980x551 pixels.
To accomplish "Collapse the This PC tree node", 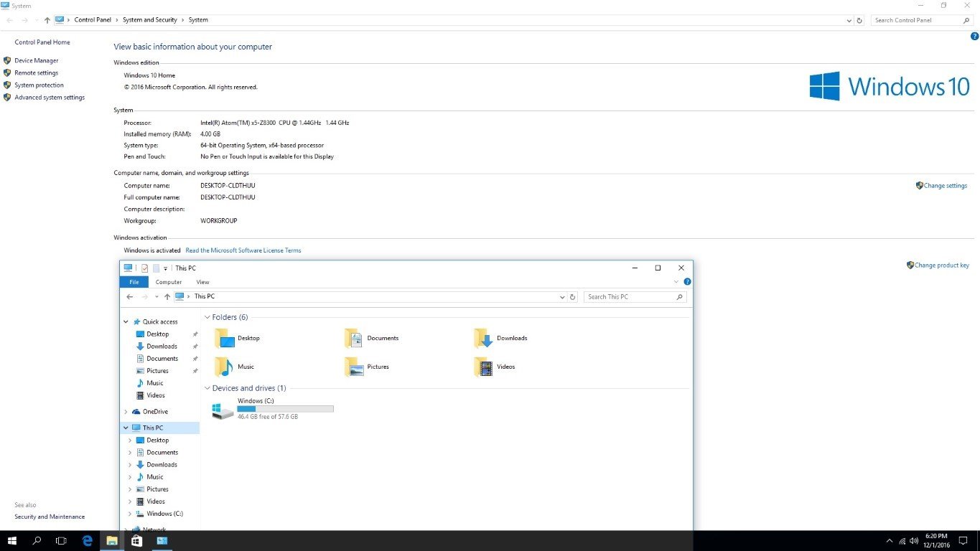I will (x=126, y=428).
